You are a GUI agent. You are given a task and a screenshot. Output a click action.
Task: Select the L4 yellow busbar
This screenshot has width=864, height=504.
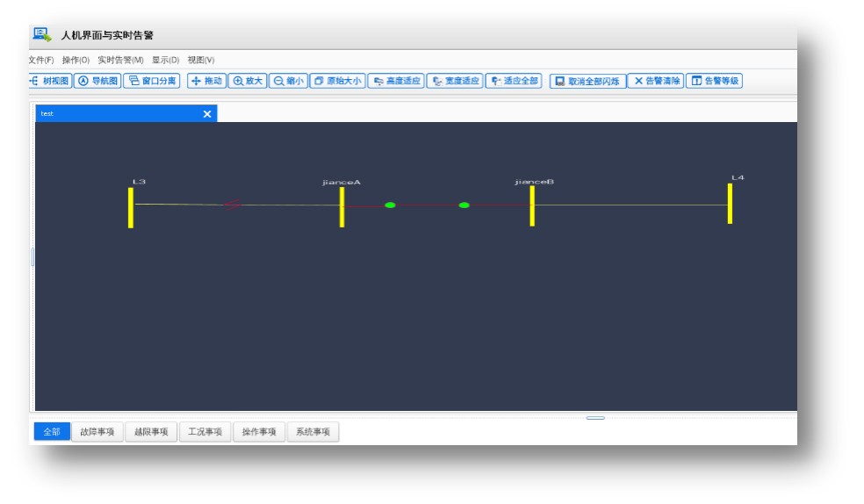(x=731, y=204)
